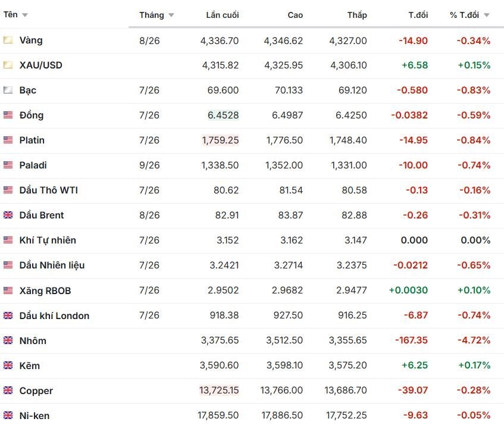This screenshot has width=504, height=428.
Task: Click the highlighted Platin last price 1,759.25
Action: (x=220, y=140)
